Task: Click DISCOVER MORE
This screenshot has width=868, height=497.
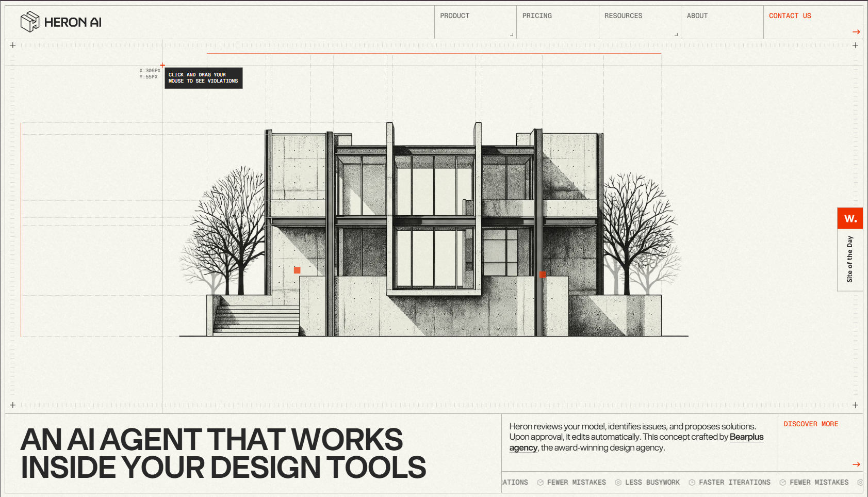Action: [x=811, y=424]
